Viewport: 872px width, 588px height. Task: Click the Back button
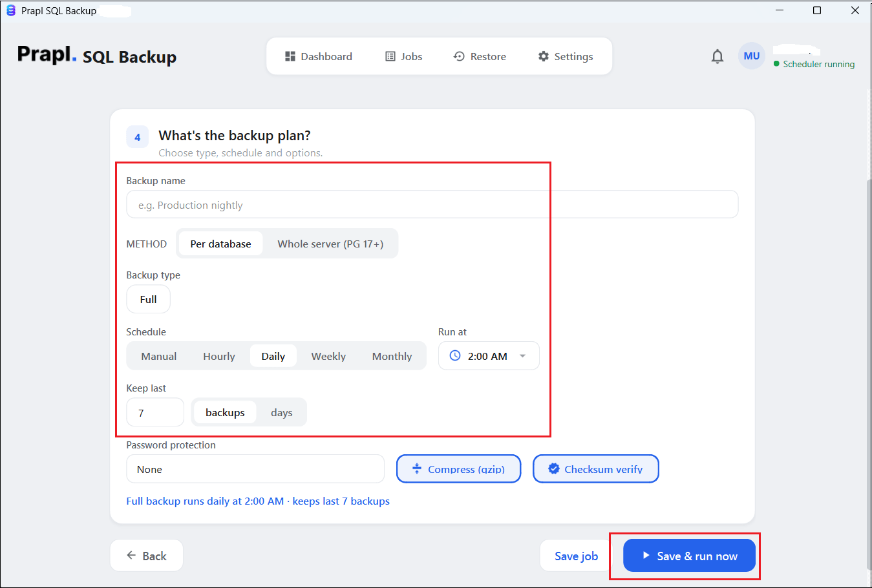click(147, 556)
